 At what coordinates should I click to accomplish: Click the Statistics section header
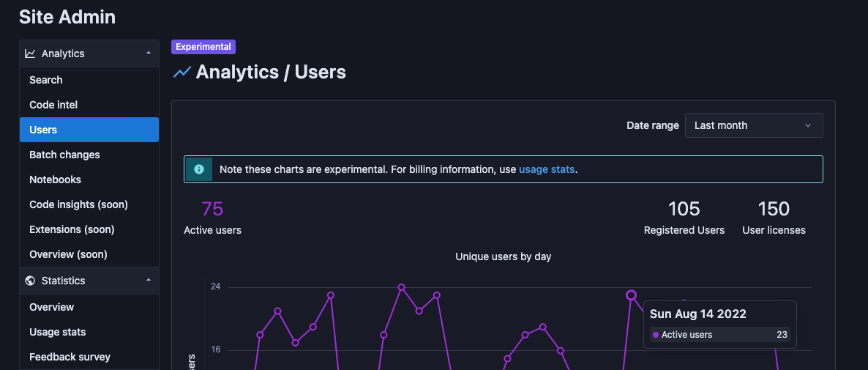tap(89, 281)
